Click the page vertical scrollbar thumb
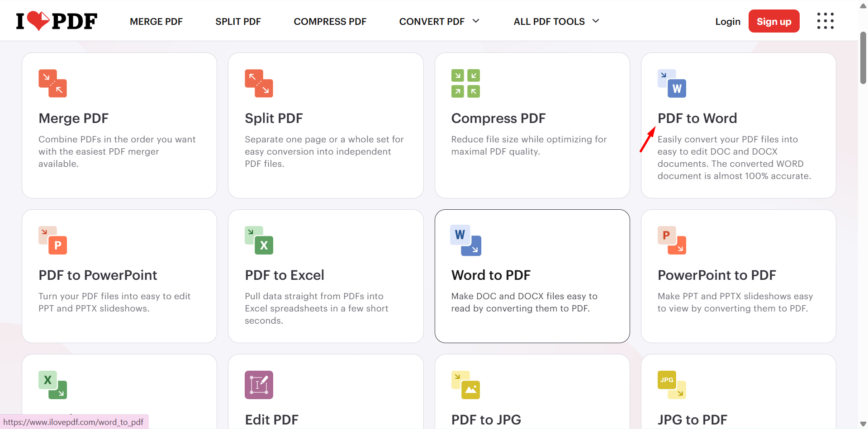Image resolution: width=868 pixels, height=429 pixels. (x=863, y=58)
